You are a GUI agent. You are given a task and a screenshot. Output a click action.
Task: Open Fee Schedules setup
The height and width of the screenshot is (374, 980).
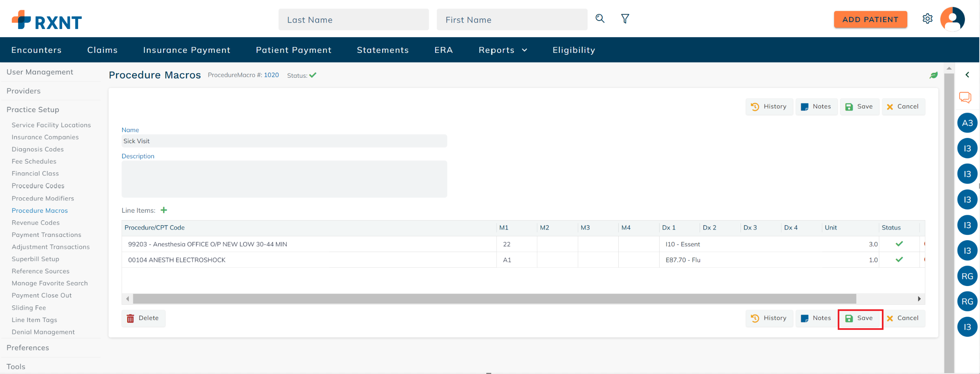coord(34,162)
